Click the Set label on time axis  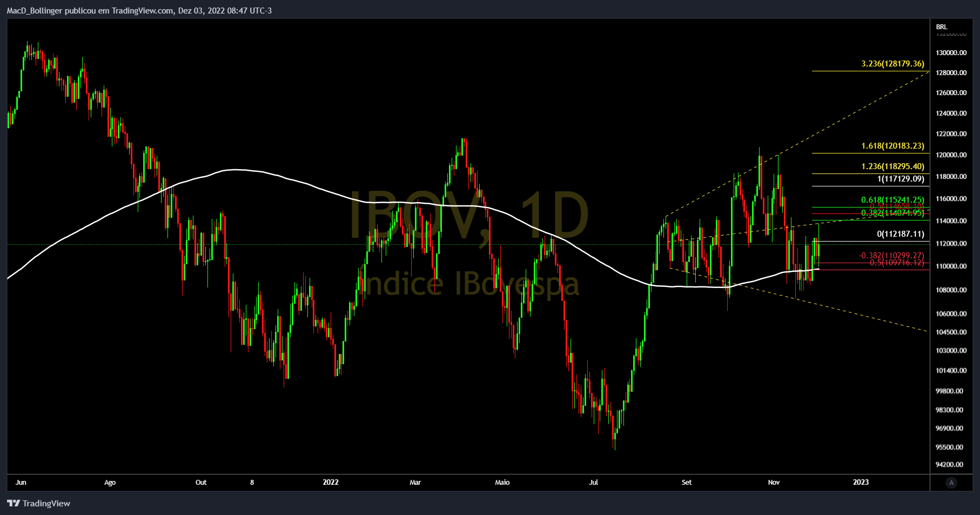click(687, 482)
